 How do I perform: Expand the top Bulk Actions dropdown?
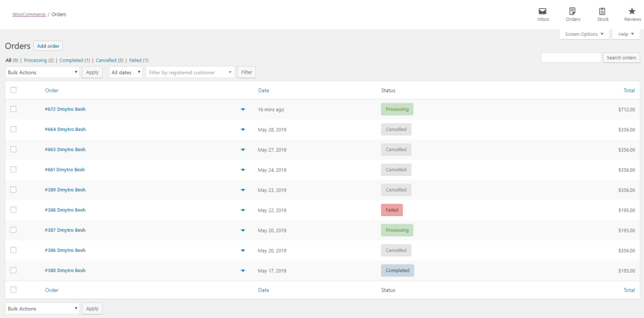(x=43, y=72)
